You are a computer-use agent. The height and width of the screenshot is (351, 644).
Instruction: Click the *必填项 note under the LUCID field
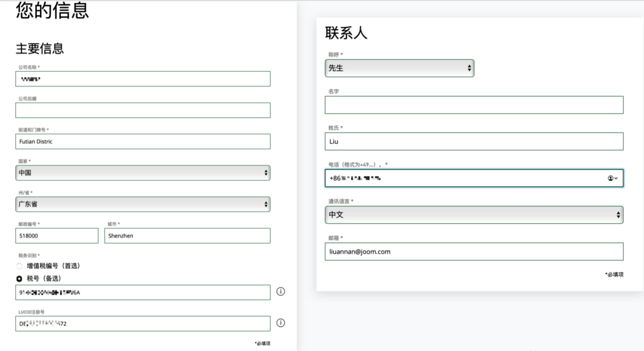(262, 343)
